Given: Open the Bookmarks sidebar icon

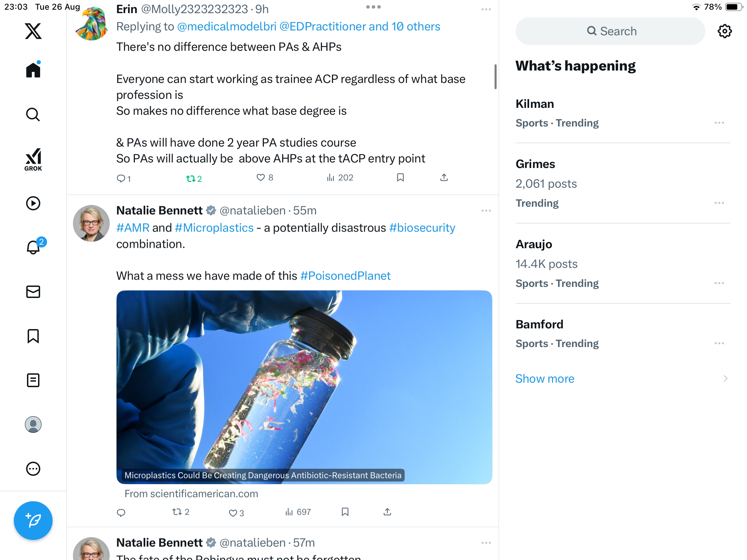Looking at the screenshot, I should tap(33, 336).
